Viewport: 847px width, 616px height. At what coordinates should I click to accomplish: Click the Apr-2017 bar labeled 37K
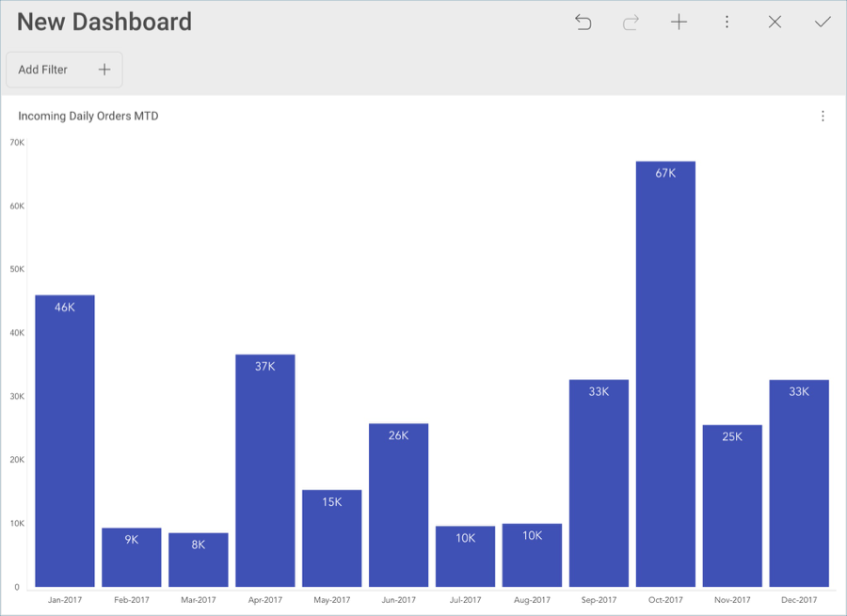tap(264, 470)
